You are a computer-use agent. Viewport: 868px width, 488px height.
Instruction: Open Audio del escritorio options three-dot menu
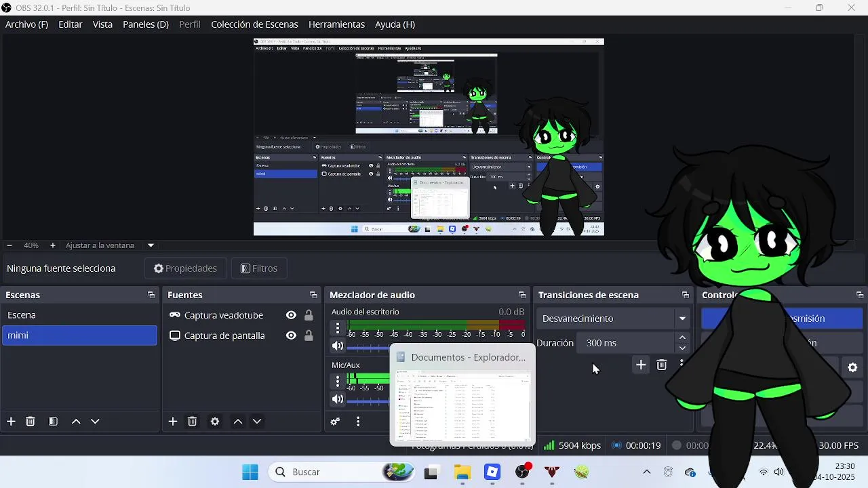338,328
